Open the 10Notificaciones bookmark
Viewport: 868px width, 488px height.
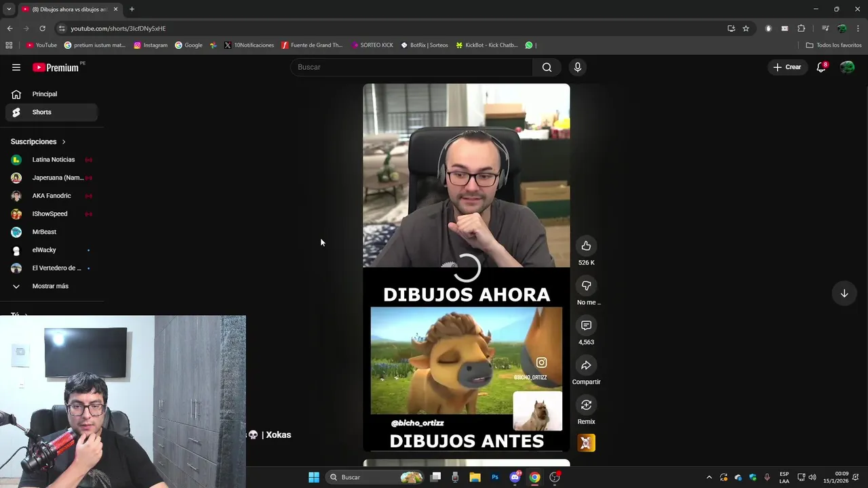click(249, 45)
